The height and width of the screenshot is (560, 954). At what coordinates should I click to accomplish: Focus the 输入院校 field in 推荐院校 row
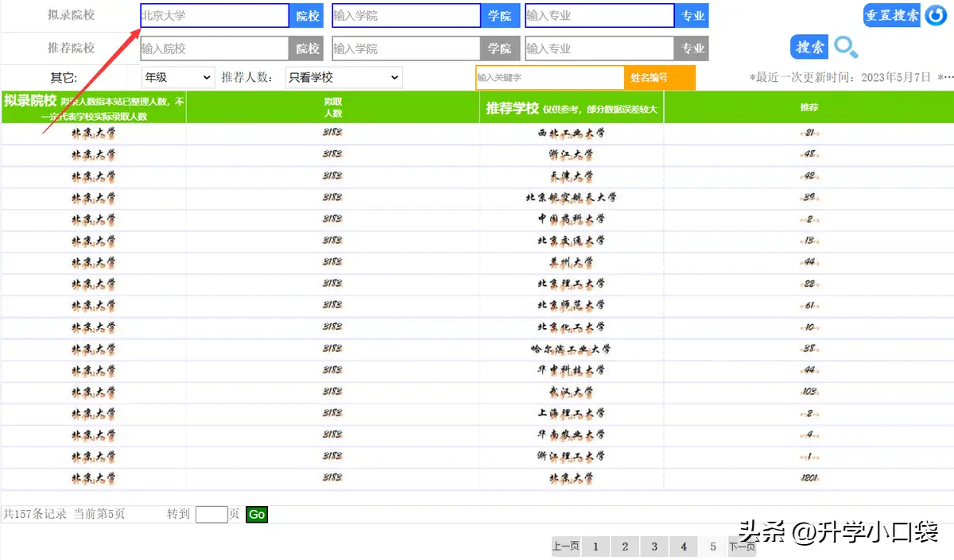click(215, 48)
